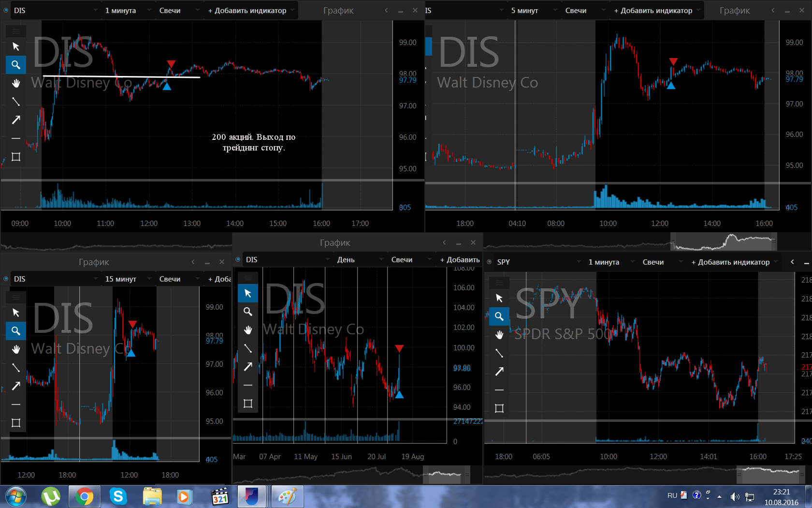Select the pointer tool in DIS День chart

[248, 293]
